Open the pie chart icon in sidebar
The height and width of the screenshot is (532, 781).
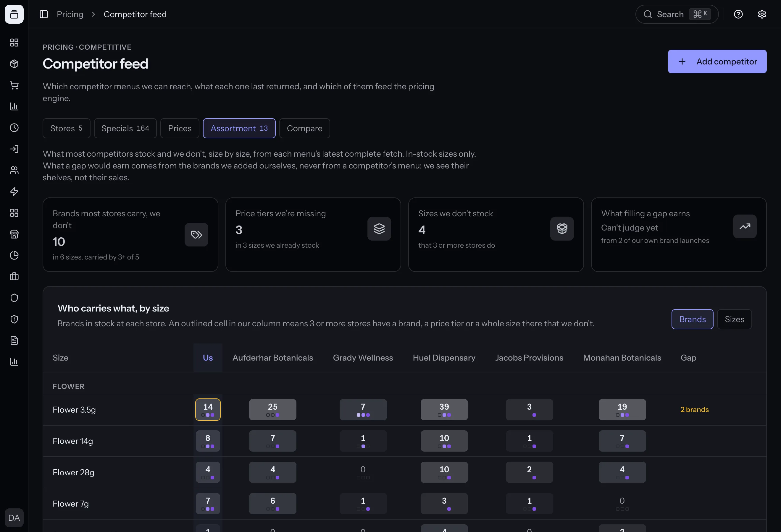14,255
